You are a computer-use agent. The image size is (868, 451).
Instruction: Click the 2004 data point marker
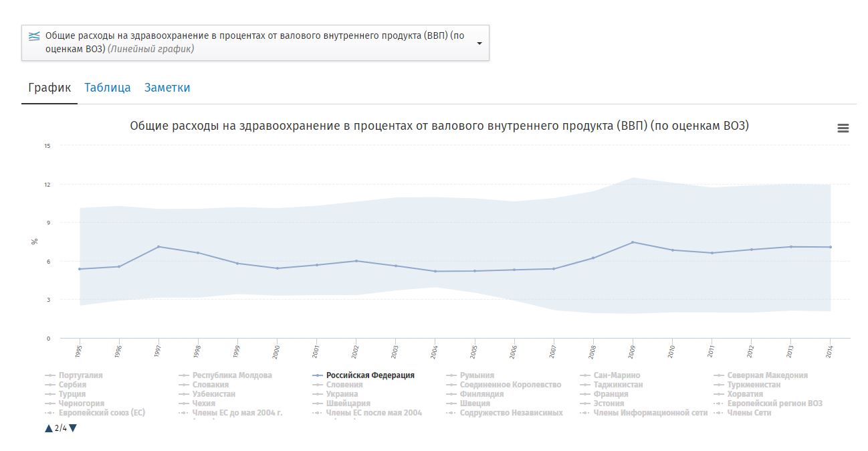(x=435, y=271)
